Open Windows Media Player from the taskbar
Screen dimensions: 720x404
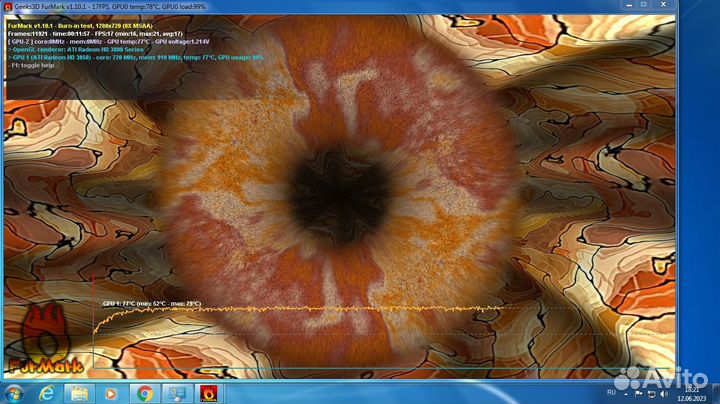point(111,392)
